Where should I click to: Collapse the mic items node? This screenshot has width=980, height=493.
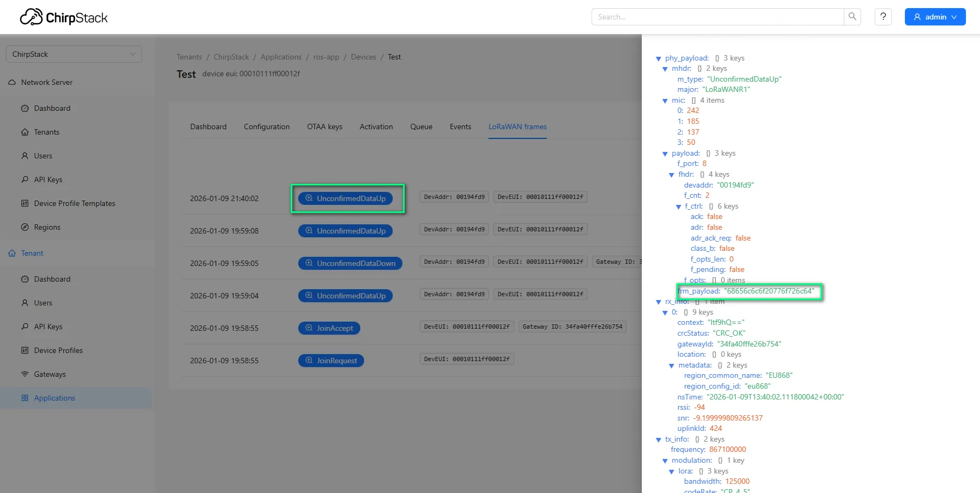(x=665, y=101)
